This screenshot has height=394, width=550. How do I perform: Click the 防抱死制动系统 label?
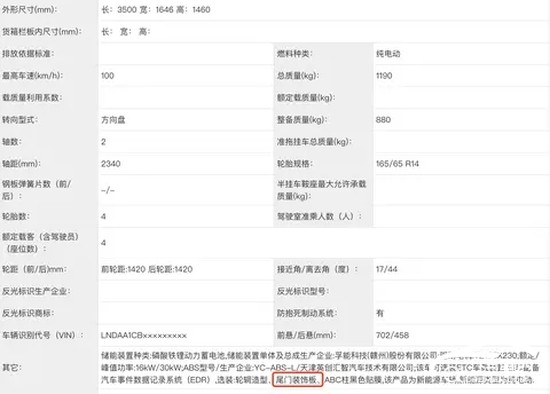pyautogui.click(x=307, y=313)
